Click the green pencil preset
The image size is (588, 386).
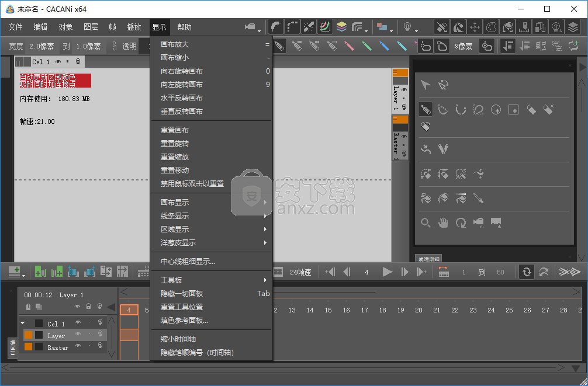pos(366,46)
